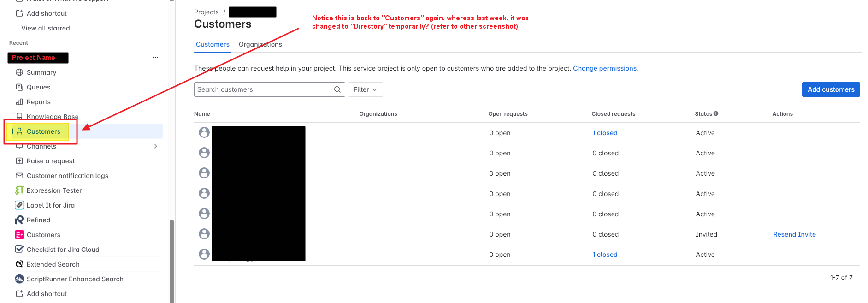Click View all starred

[46, 28]
